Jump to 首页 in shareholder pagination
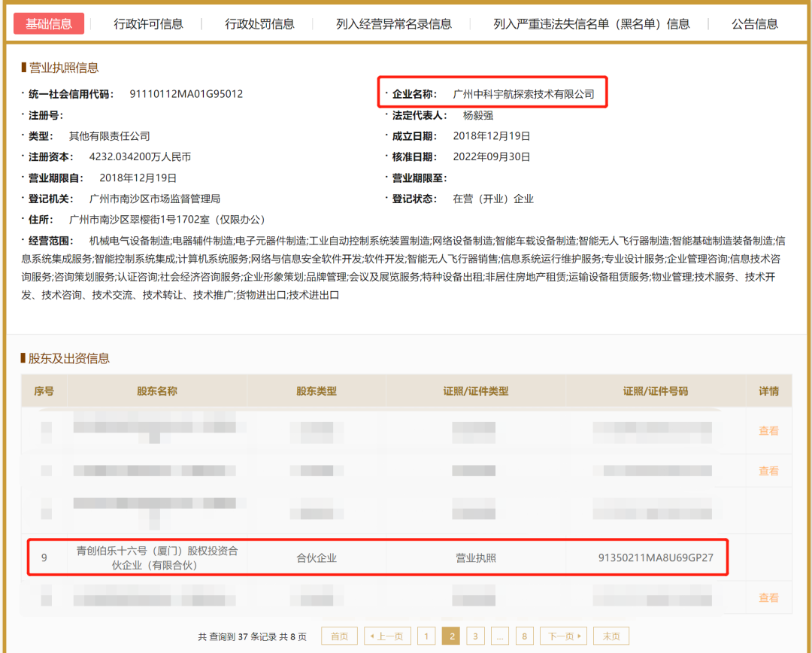Image resolution: width=812 pixels, height=653 pixels. click(x=340, y=636)
